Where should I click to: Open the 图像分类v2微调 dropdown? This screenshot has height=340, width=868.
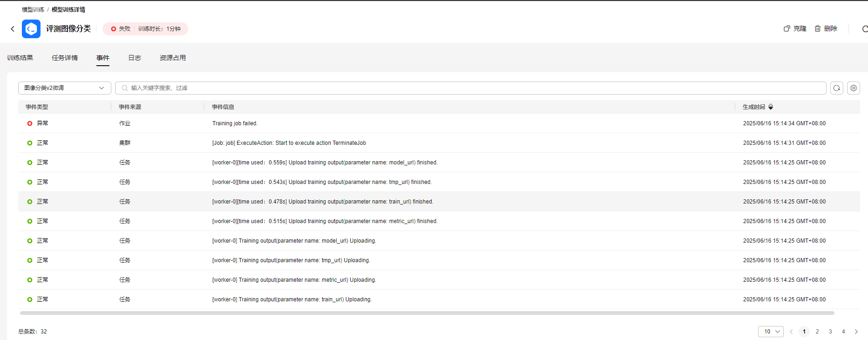pos(64,88)
